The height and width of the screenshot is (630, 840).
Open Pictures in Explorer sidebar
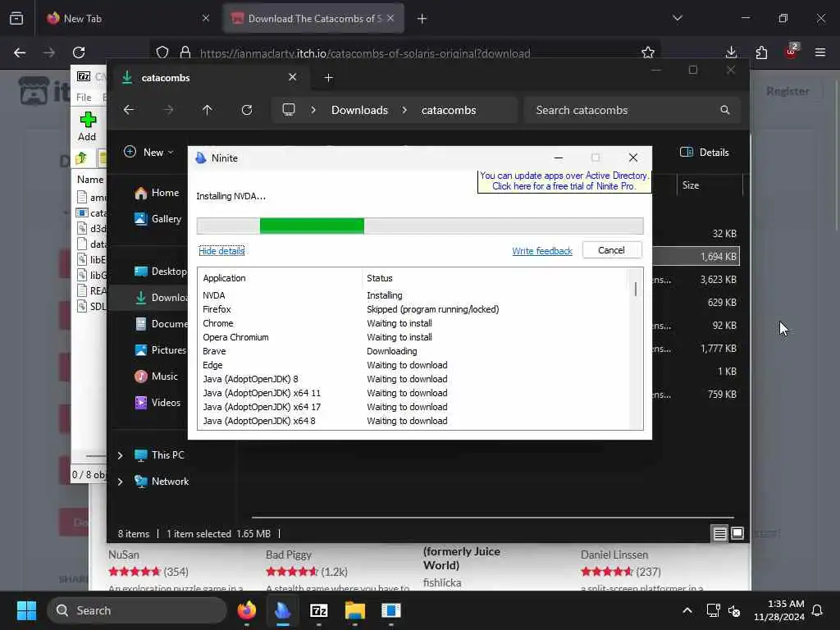point(161,349)
